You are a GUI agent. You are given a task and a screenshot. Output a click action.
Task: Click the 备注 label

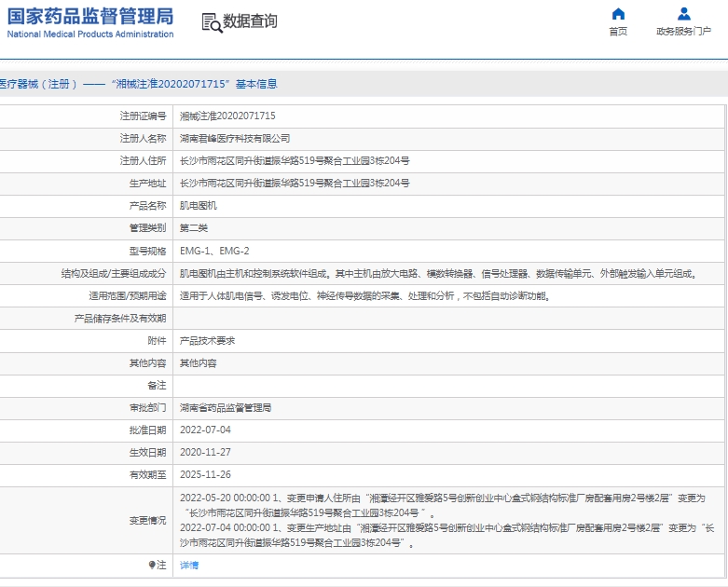(x=157, y=385)
